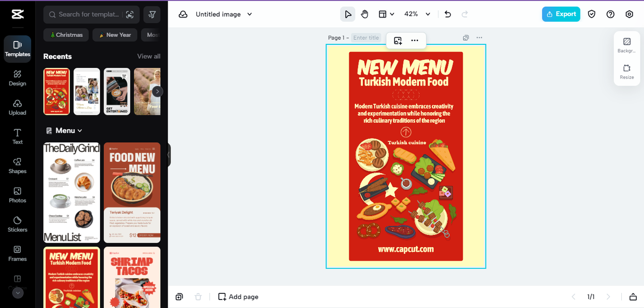Click the CapCut logo icon
Viewport: 644px width, 308px height.
coord(18,14)
